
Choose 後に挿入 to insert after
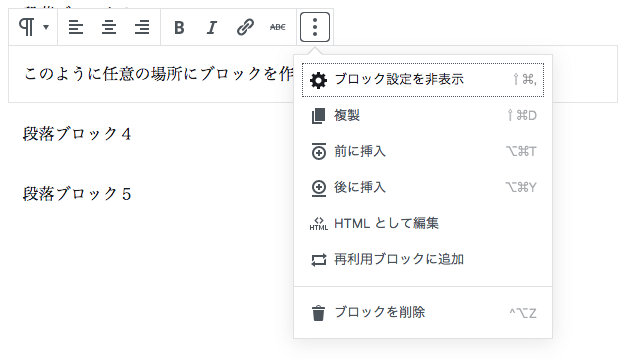tap(423, 187)
